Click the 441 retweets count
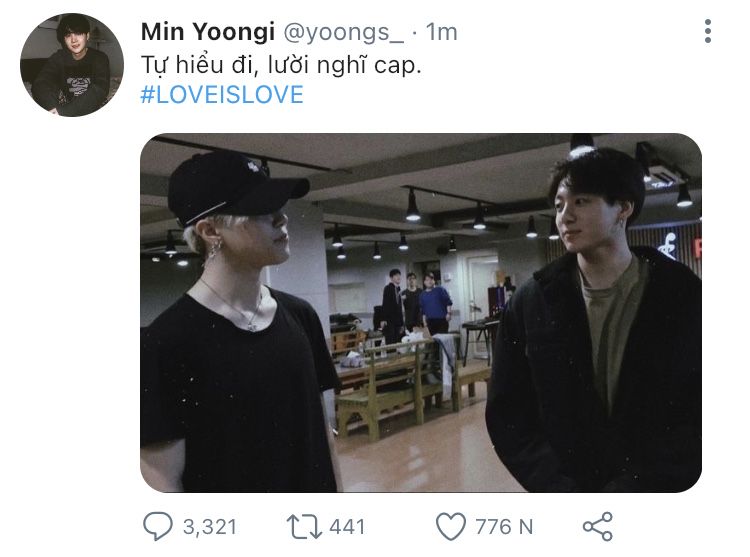The image size is (750, 557). pyautogui.click(x=347, y=526)
